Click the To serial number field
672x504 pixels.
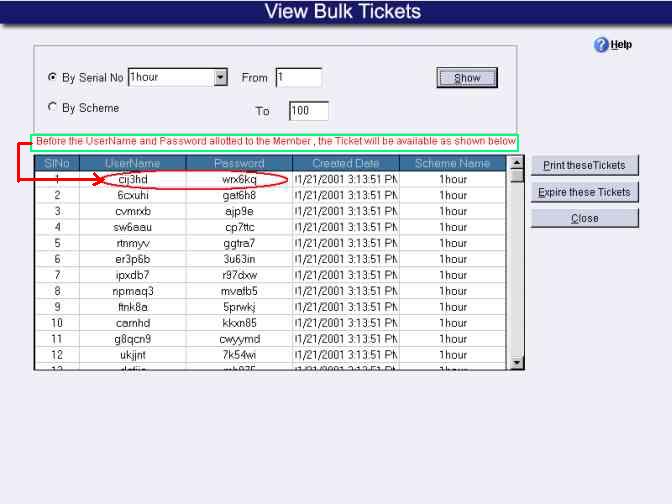click(308, 111)
